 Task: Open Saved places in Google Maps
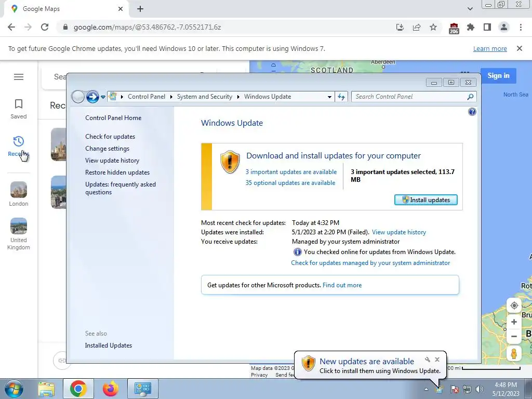[19, 109]
